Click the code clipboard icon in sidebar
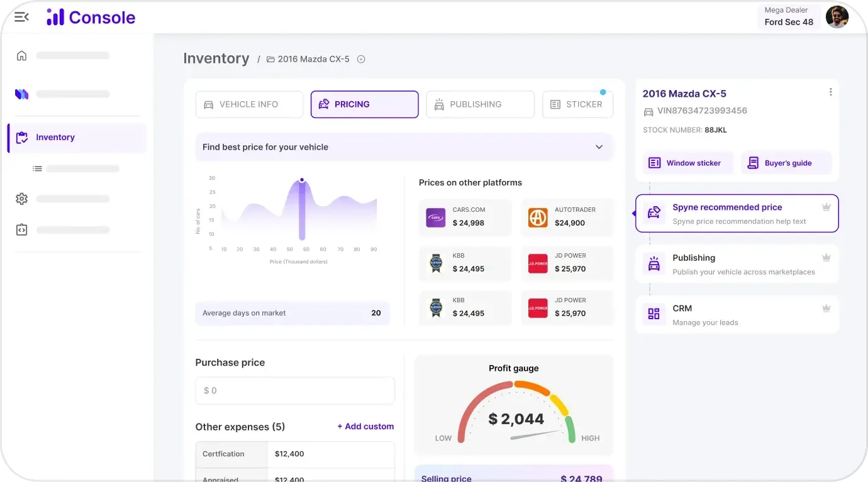Viewport: 868px width, 482px height. 21,229
